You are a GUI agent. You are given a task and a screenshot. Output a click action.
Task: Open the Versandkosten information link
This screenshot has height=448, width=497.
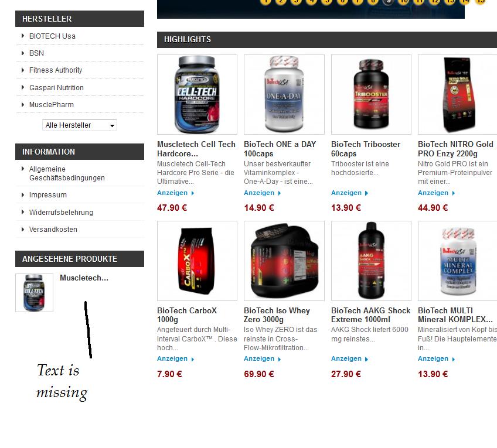pyautogui.click(x=53, y=229)
